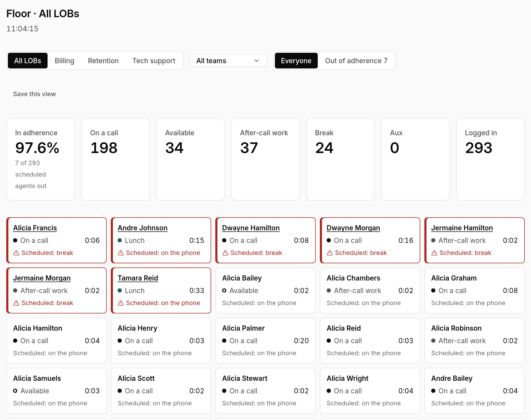This screenshot has width=531, height=420.
Task: Switch to the Retention tab
Action: pyautogui.click(x=103, y=61)
